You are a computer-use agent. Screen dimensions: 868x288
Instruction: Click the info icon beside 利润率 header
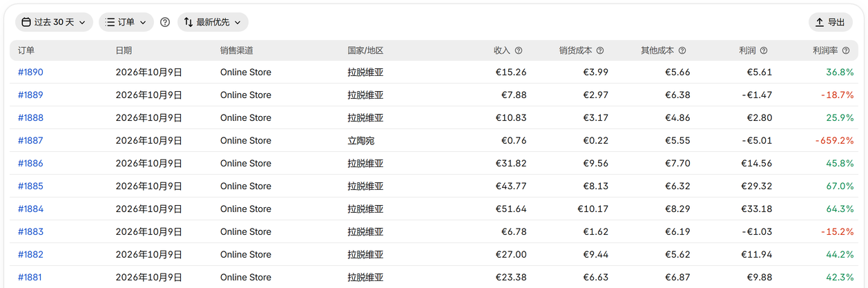pos(846,50)
